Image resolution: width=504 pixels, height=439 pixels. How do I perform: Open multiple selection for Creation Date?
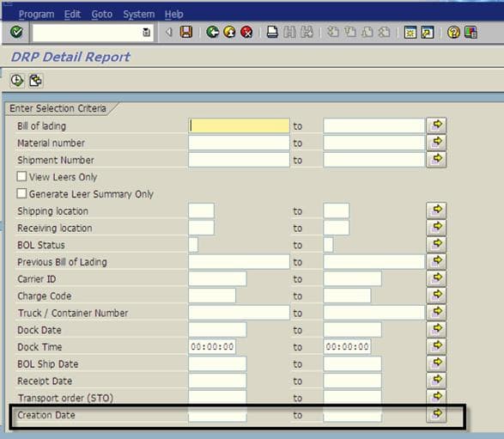point(436,414)
